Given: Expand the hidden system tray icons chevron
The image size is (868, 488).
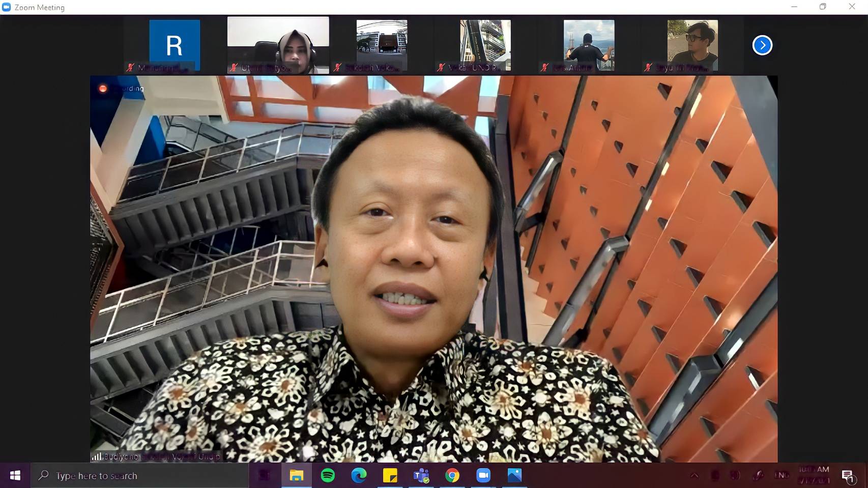Looking at the screenshot, I should tap(694, 475).
